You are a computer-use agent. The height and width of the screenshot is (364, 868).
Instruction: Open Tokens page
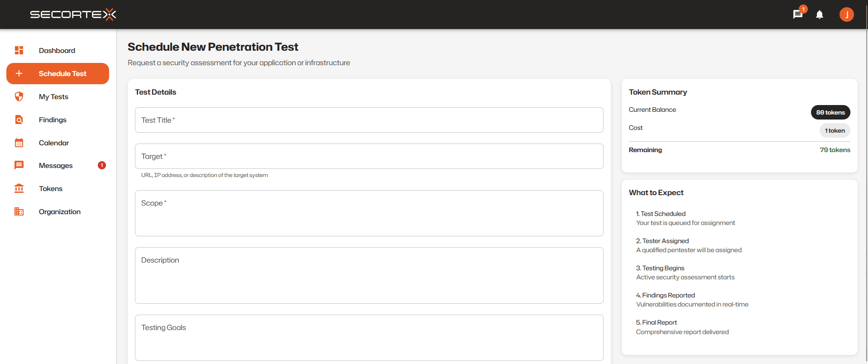[58, 188]
